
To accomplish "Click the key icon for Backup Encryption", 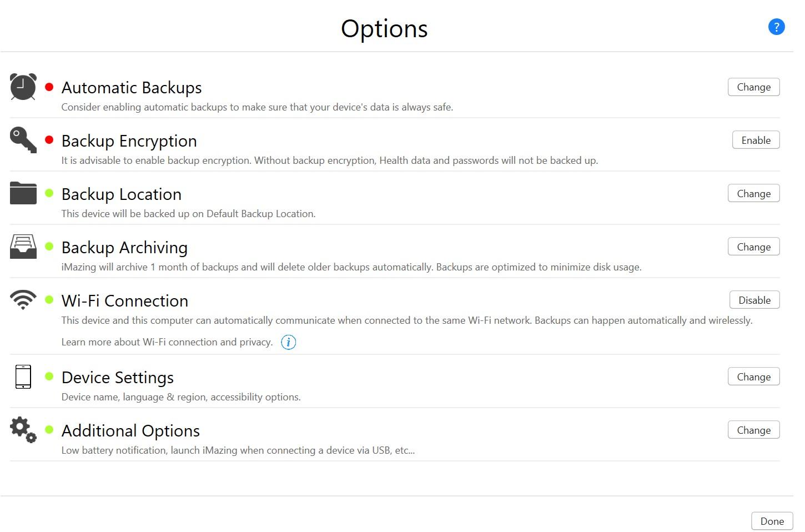I will 23,139.
